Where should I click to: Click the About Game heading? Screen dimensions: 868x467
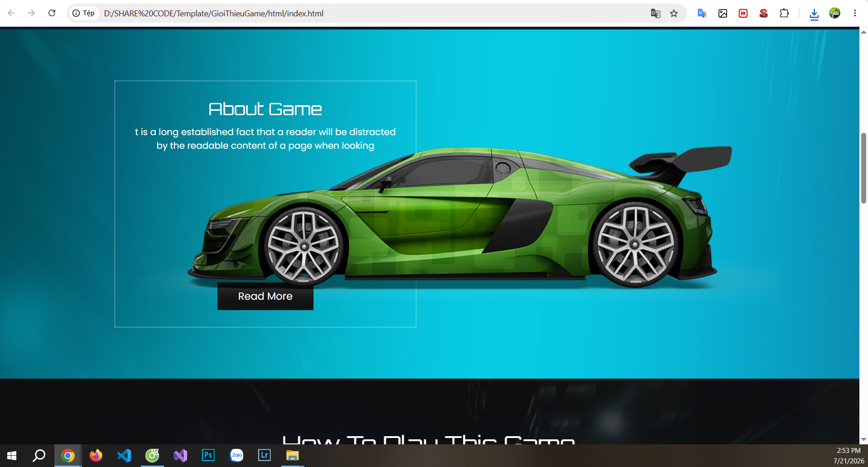[x=265, y=109]
